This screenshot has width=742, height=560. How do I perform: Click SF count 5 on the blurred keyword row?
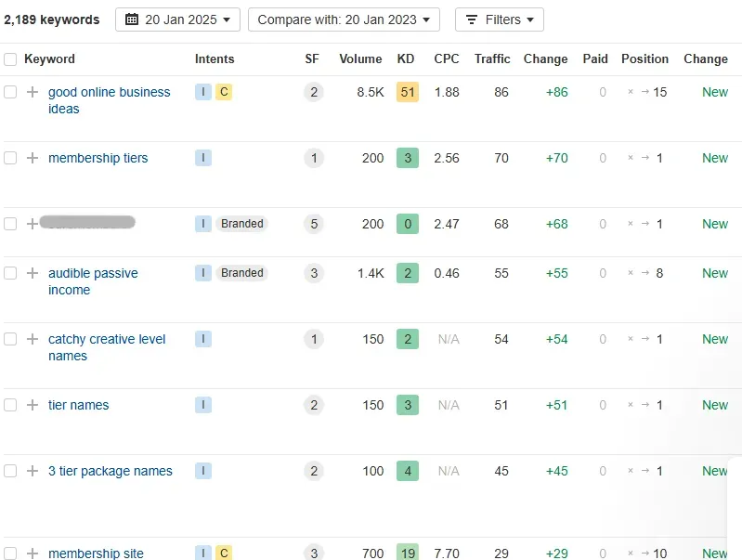(314, 224)
